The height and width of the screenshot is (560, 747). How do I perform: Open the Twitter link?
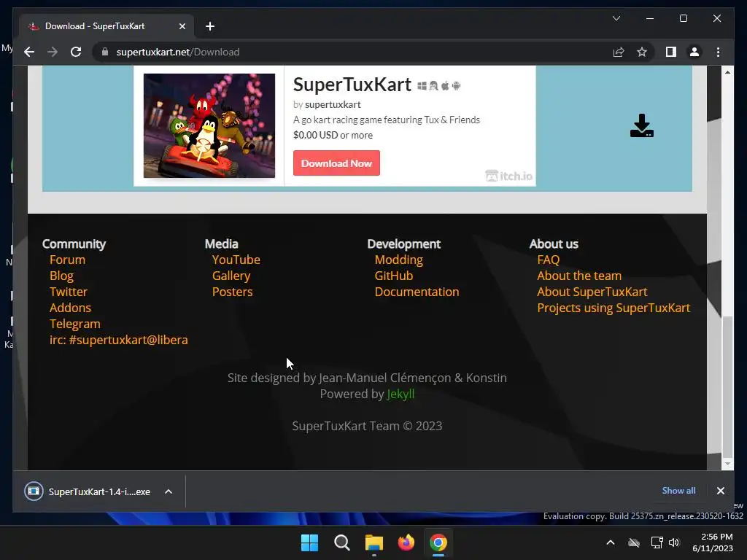pos(69,292)
